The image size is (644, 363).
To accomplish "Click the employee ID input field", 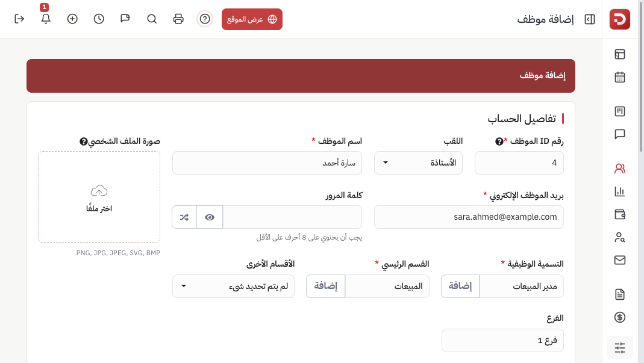I will 519,163.
